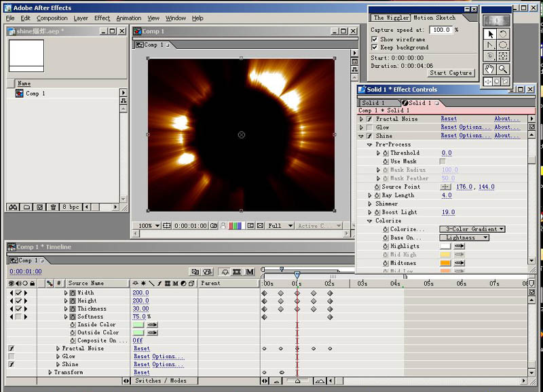
Task: Select the Rotation tool in toolbox
Action: [x=503, y=34]
